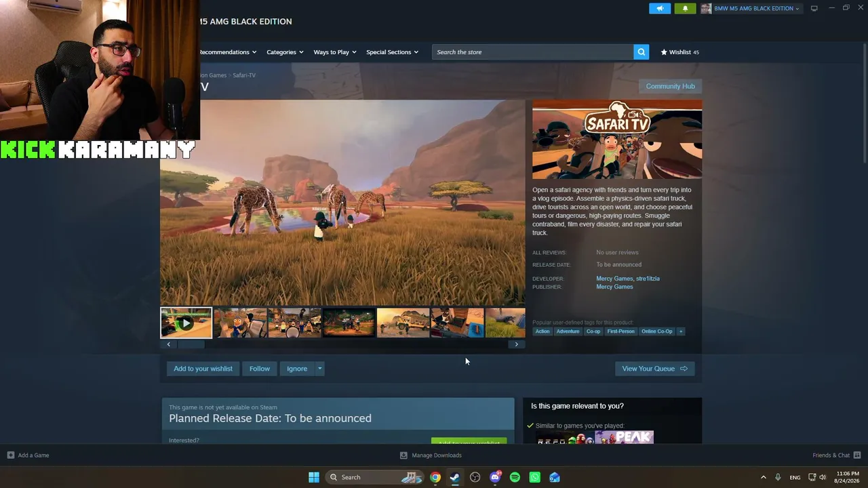Open WhatsApp from the taskbar

(534, 477)
